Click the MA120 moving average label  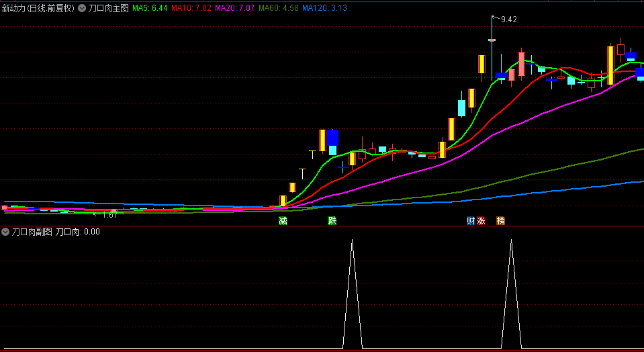click(x=324, y=8)
